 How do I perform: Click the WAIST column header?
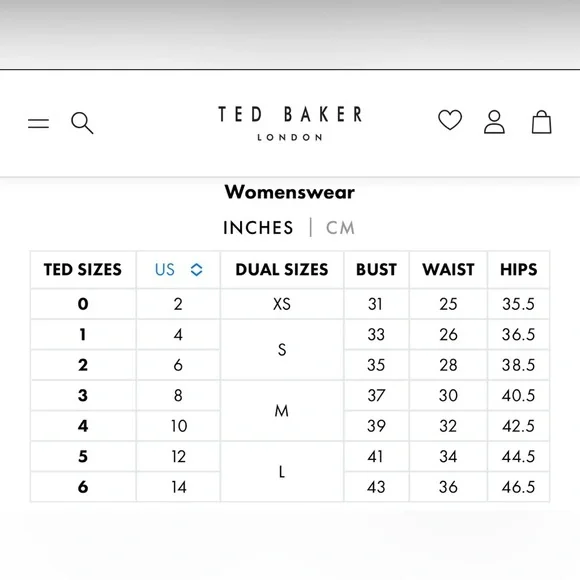(448, 269)
